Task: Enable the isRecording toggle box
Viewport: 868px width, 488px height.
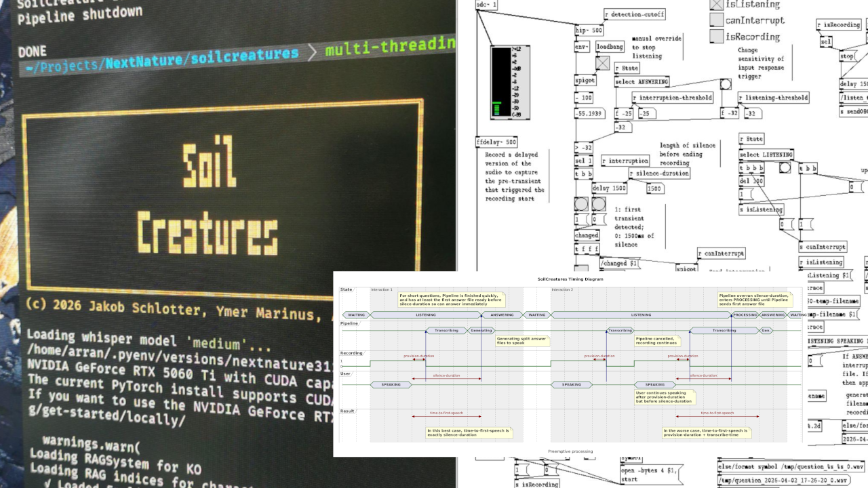Action: pyautogui.click(x=716, y=37)
